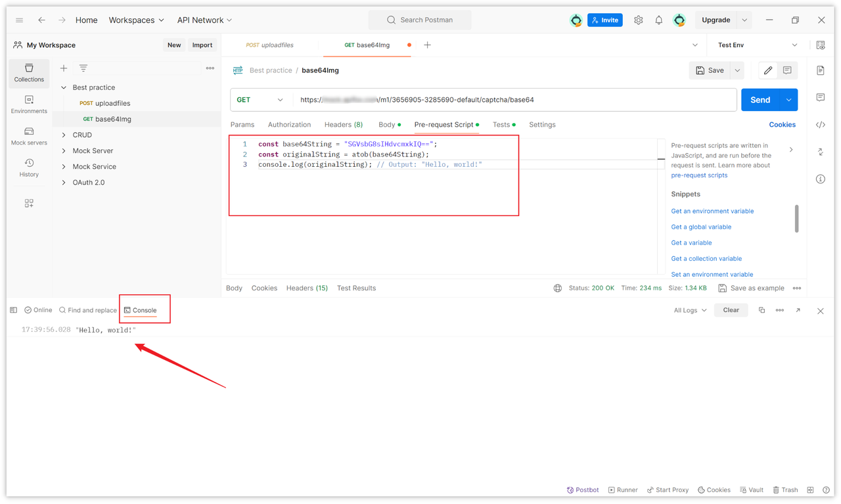The width and height of the screenshot is (841, 504).
Task: Click the request URL field
Action: pyautogui.click(x=514, y=100)
